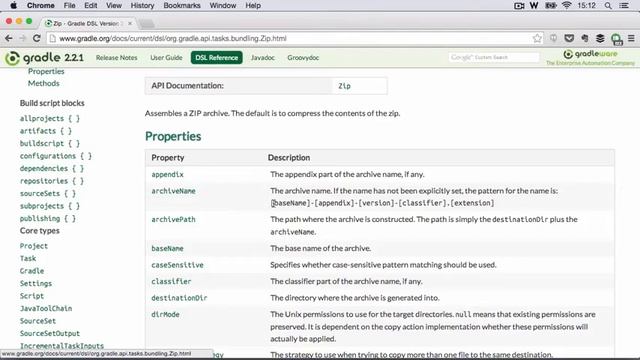Open the Apple menu
Screen dimensions: 640x360
[13, 6]
